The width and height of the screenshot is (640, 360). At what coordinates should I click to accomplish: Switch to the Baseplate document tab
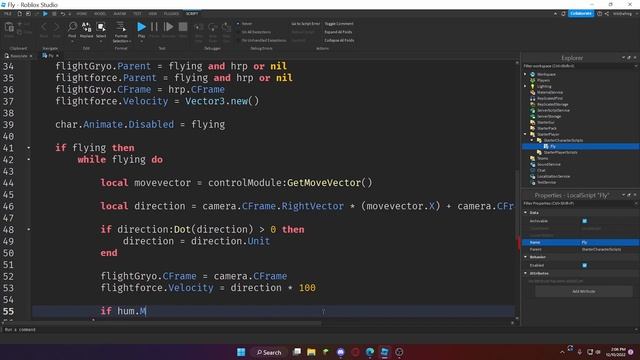tap(17, 56)
